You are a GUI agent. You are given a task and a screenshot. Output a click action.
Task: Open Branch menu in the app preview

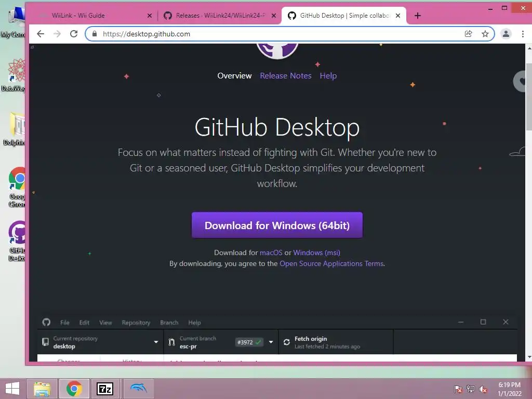169,323
